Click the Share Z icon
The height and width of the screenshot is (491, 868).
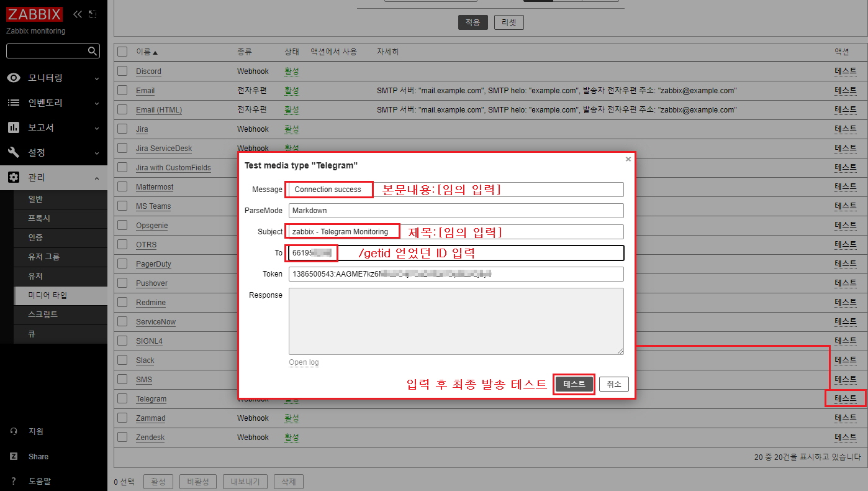(x=14, y=456)
